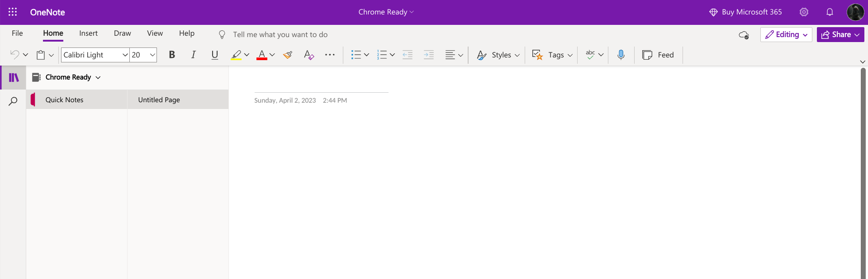Expand highlight color picker arrow
The width and height of the screenshot is (868, 279).
coord(247,55)
